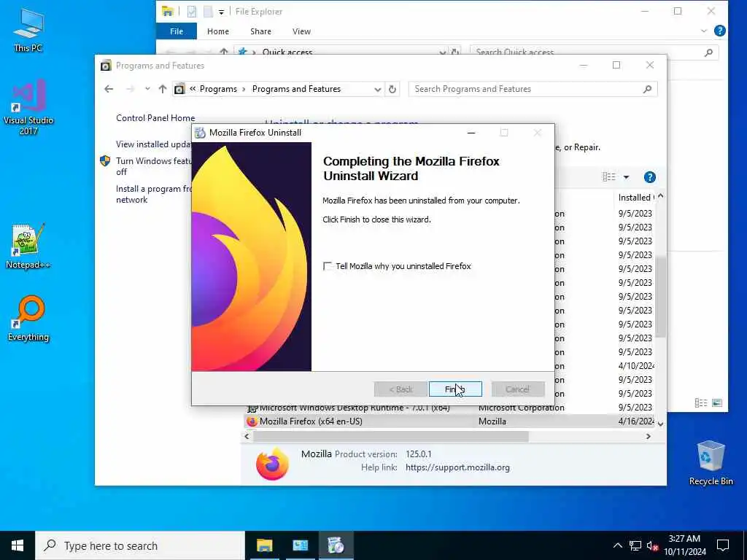
Task: Click the horizontal scrollbar left arrow
Action: pyautogui.click(x=247, y=436)
